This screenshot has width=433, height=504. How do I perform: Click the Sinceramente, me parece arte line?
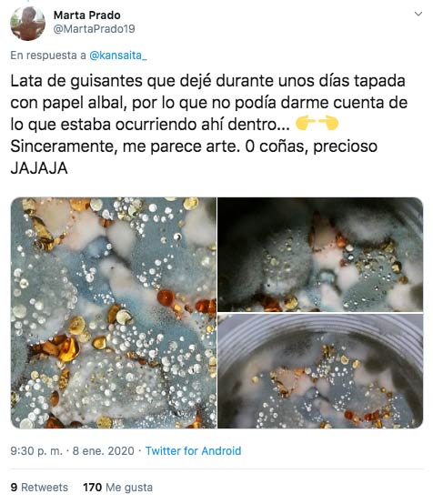coord(194,146)
